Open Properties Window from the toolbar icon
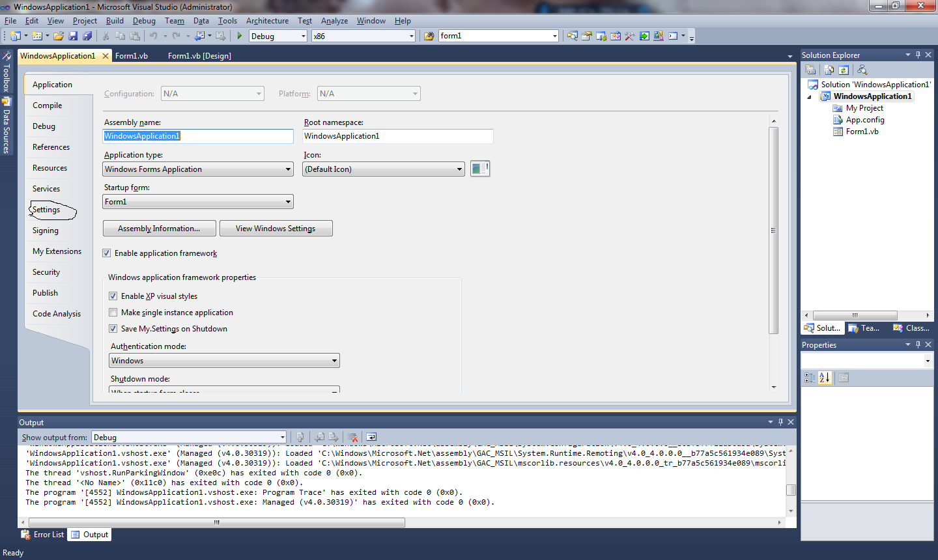 [x=587, y=36]
